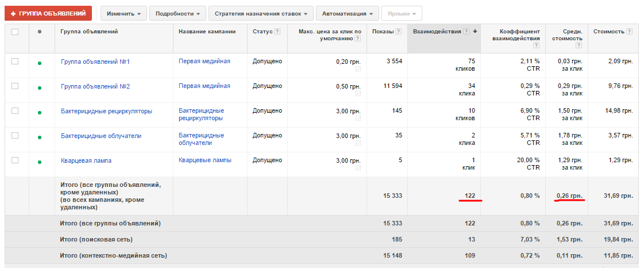Sort by Показы column header
The height and width of the screenshot is (268, 644).
click(383, 32)
